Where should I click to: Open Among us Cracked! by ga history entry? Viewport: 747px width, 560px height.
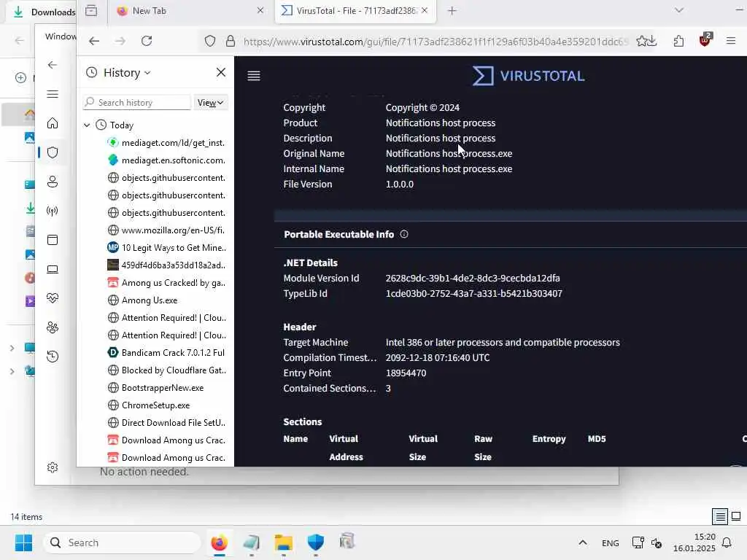pos(167,283)
